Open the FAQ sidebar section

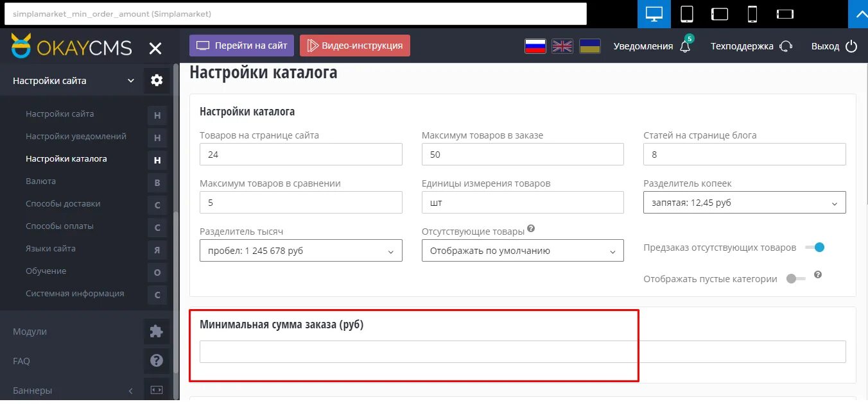[x=21, y=361]
